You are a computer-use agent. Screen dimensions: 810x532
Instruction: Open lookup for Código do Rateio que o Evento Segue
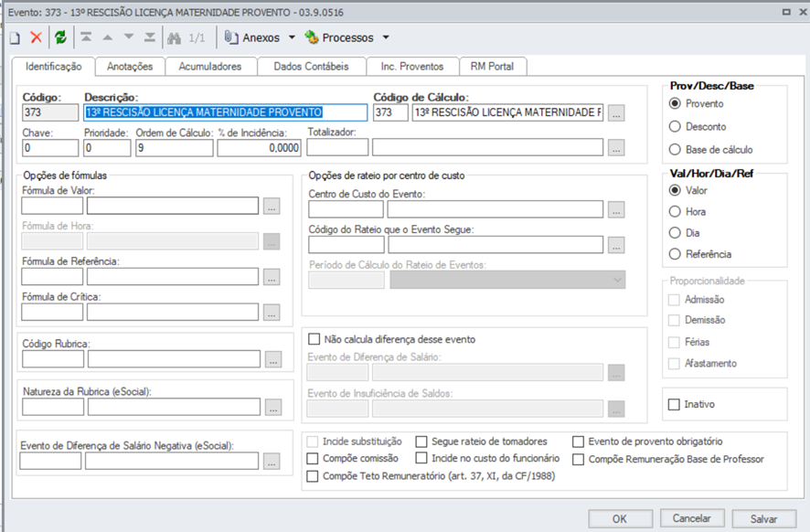616,245
